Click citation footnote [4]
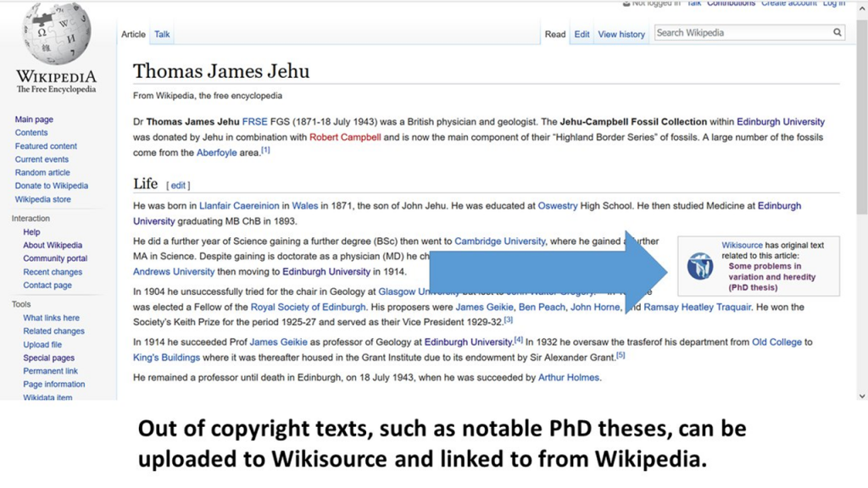 coord(518,340)
